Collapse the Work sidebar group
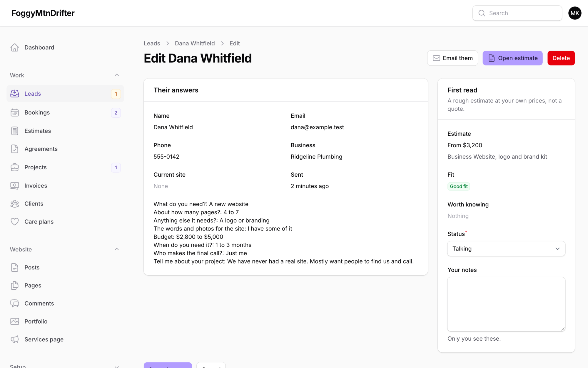Image resolution: width=588 pixels, height=368 pixels. click(117, 75)
